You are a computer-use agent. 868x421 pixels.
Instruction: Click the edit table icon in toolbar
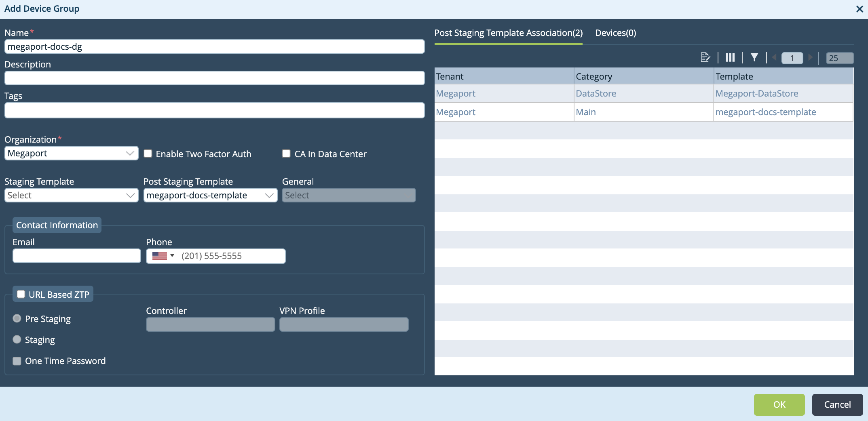coord(705,57)
